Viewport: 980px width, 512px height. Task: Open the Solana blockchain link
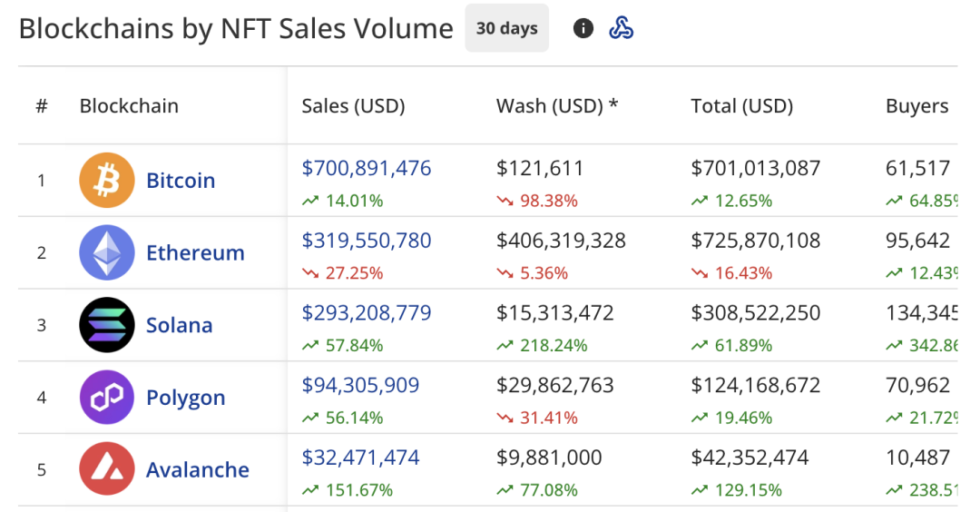tap(179, 326)
